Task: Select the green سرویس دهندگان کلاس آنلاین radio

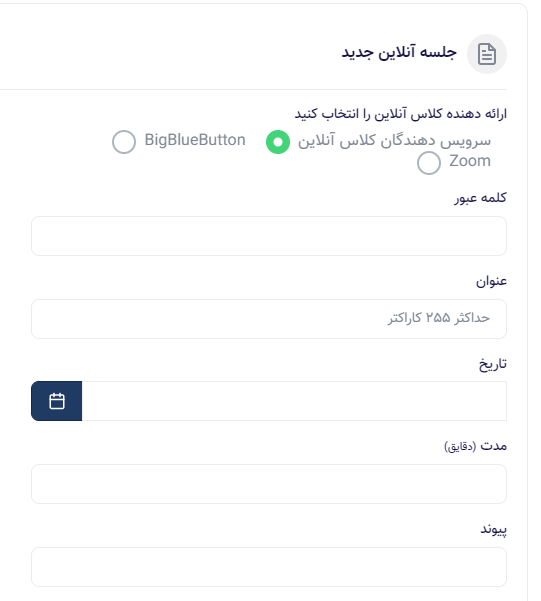Action: pos(278,142)
